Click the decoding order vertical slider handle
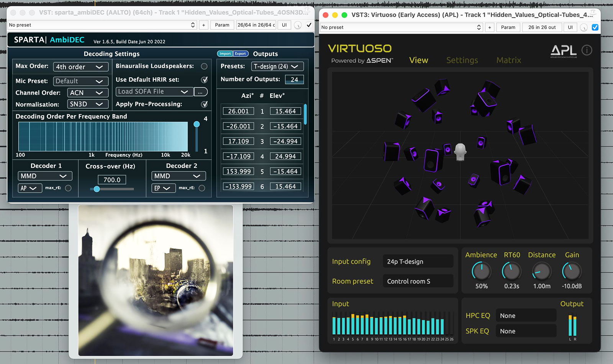 [197, 124]
